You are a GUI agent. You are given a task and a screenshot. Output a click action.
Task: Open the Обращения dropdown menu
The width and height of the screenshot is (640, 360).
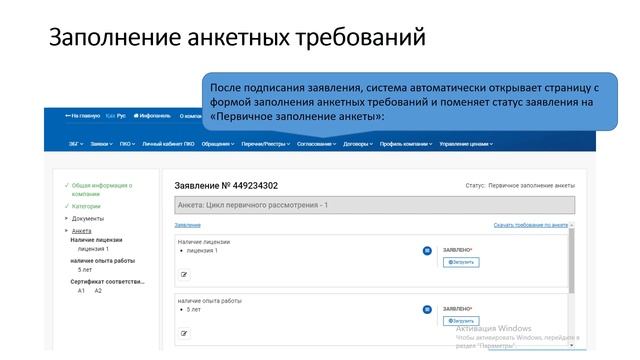click(218, 144)
